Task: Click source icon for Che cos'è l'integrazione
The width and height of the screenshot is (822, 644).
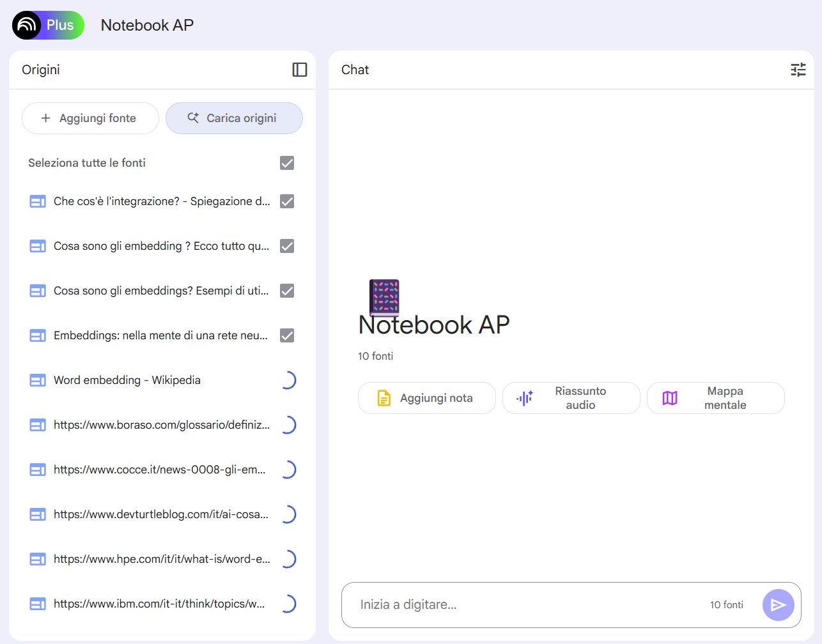Action: click(x=38, y=201)
